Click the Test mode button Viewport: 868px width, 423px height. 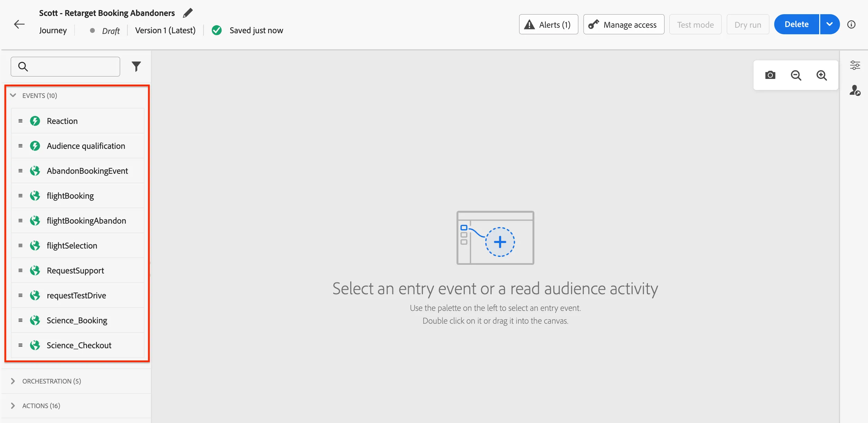[695, 24]
